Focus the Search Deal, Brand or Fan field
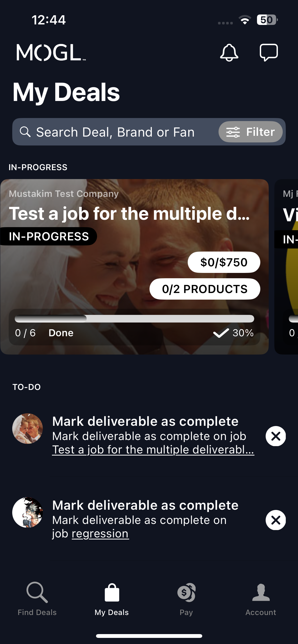Screen dimensions: 298x644 (115, 132)
